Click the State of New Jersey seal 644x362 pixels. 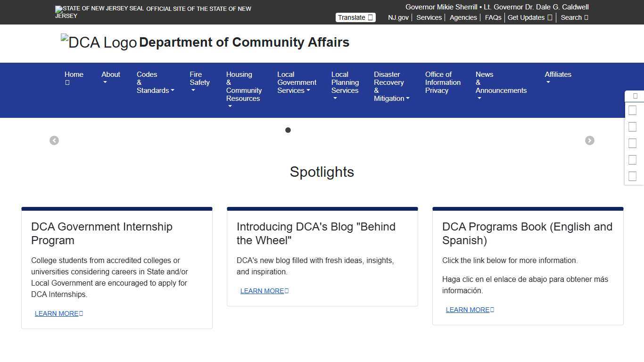[98, 9]
